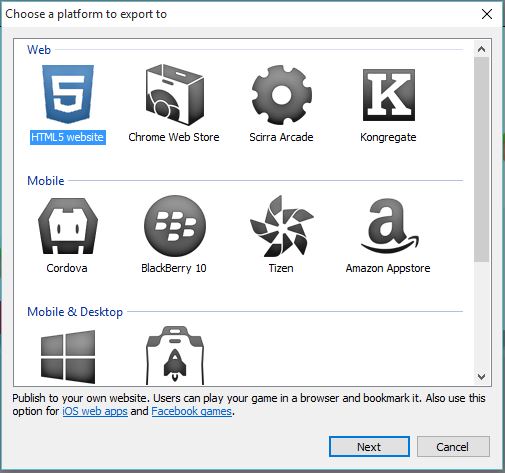Select the rocket bag export icon
Image resolution: width=505 pixels, height=473 pixels.
click(175, 356)
